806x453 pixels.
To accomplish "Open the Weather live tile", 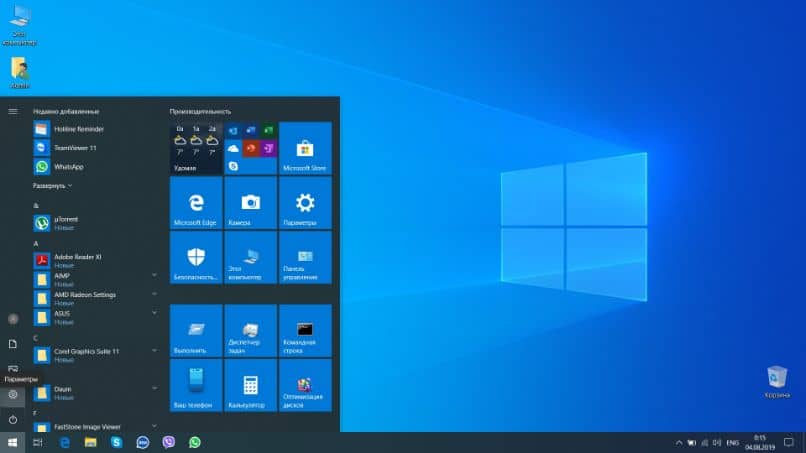I will pyautogui.click(x=196, y=149).
